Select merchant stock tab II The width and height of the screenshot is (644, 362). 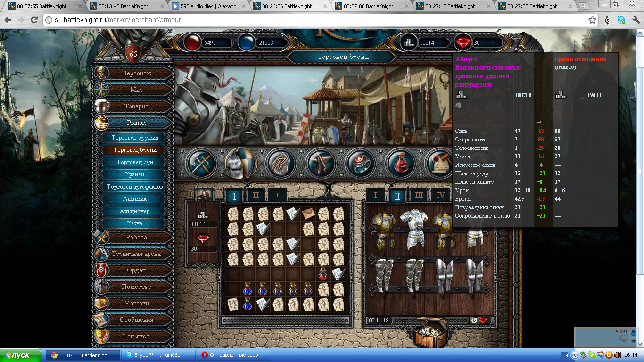coord(397,195)
